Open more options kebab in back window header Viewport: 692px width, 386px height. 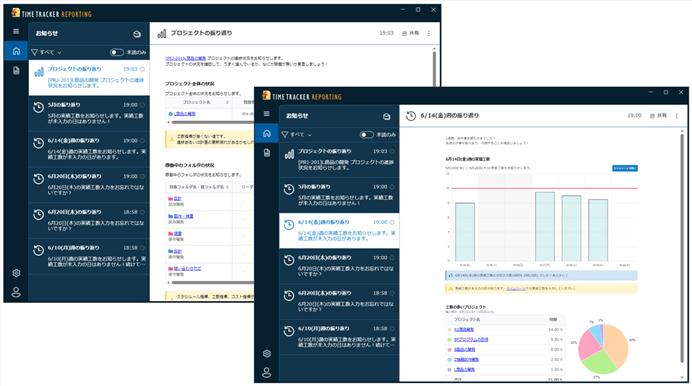pyautogui.click(x=429, y=33)
